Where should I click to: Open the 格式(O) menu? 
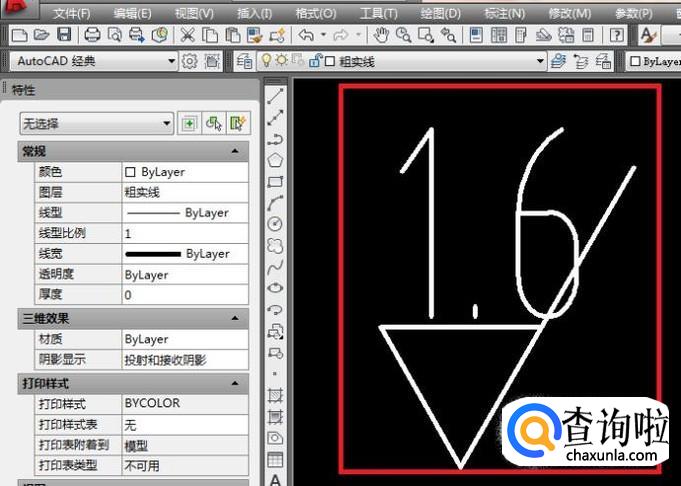tap(316, 14)
